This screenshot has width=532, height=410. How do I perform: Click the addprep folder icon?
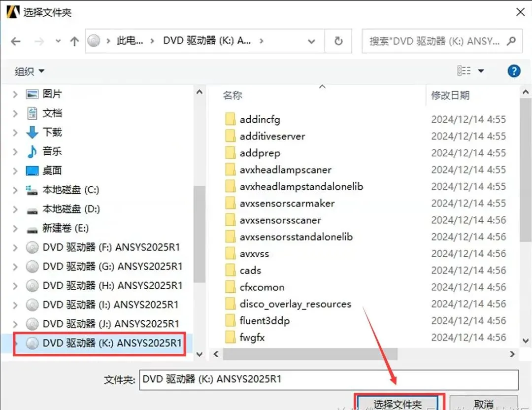click(230, 153)
